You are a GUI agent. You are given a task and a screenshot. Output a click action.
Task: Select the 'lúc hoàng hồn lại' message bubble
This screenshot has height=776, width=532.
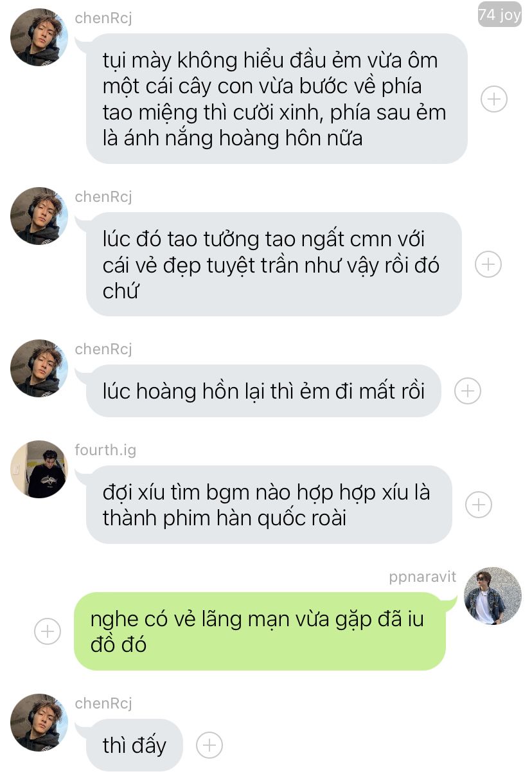click(x=263, y=390)
